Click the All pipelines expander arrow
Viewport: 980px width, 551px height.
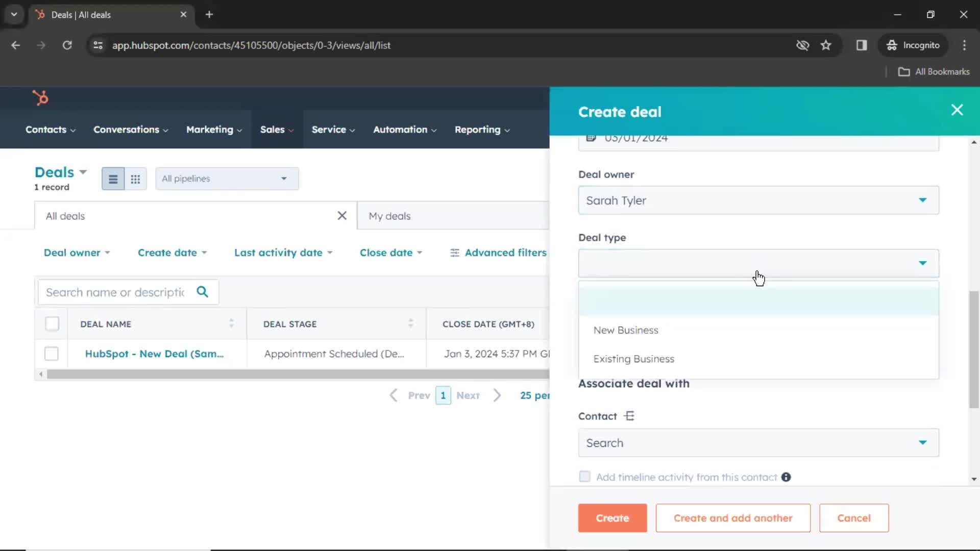point(283,178)
